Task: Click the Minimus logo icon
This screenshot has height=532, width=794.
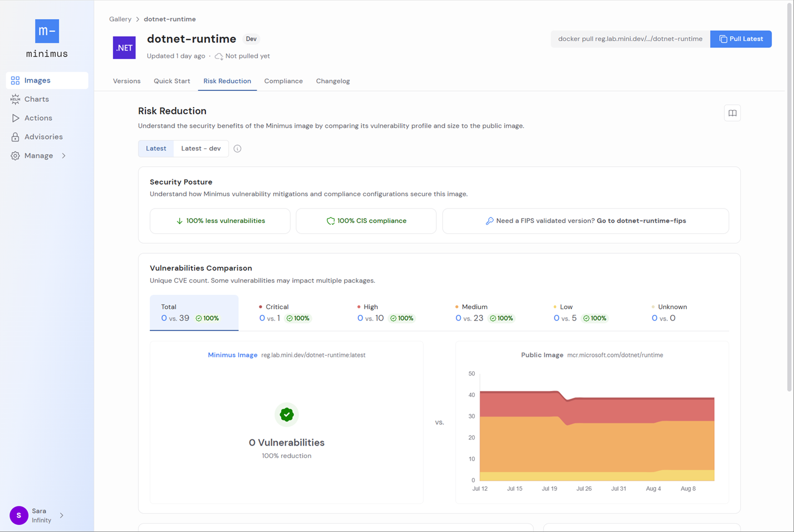Action: click(x=47, y=31)
